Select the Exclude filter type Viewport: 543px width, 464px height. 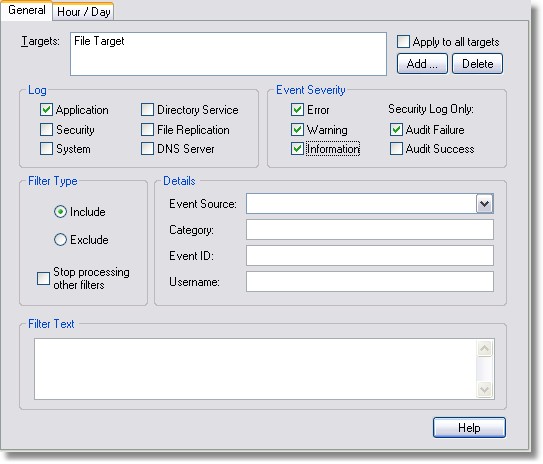point(60,240)
